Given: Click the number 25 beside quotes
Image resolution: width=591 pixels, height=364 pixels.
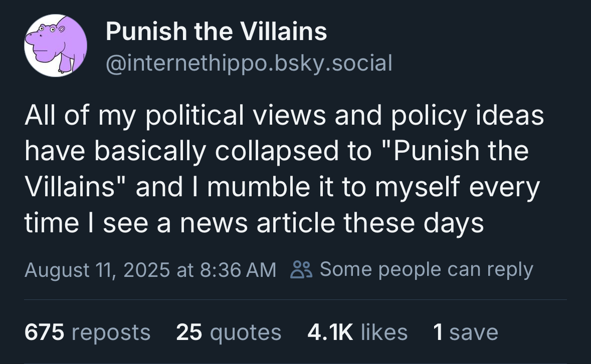Looking at the screenshot, I should click(188, 332).
